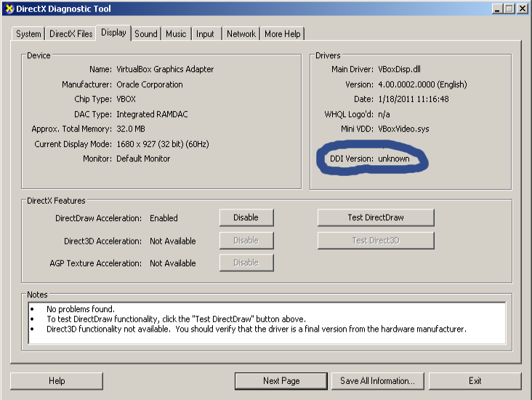Click the DirectX Diagnostic Tool title icon
Viewport: 532px width, 400px height.
9,9
